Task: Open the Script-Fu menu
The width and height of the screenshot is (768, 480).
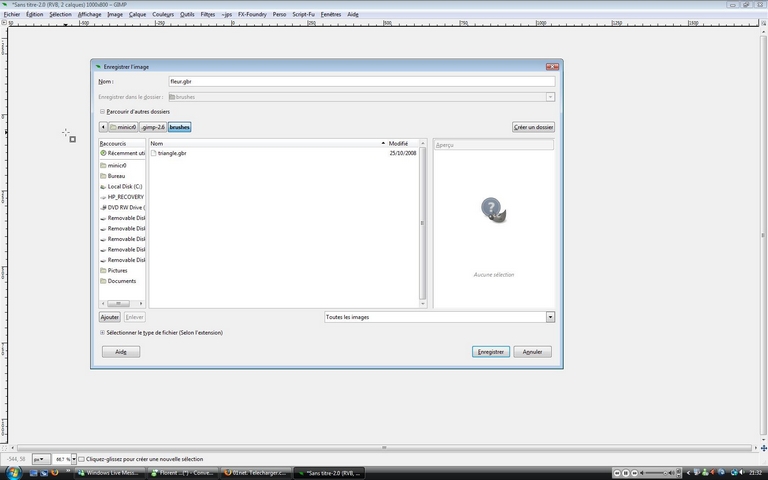Action: pos(304,14)
